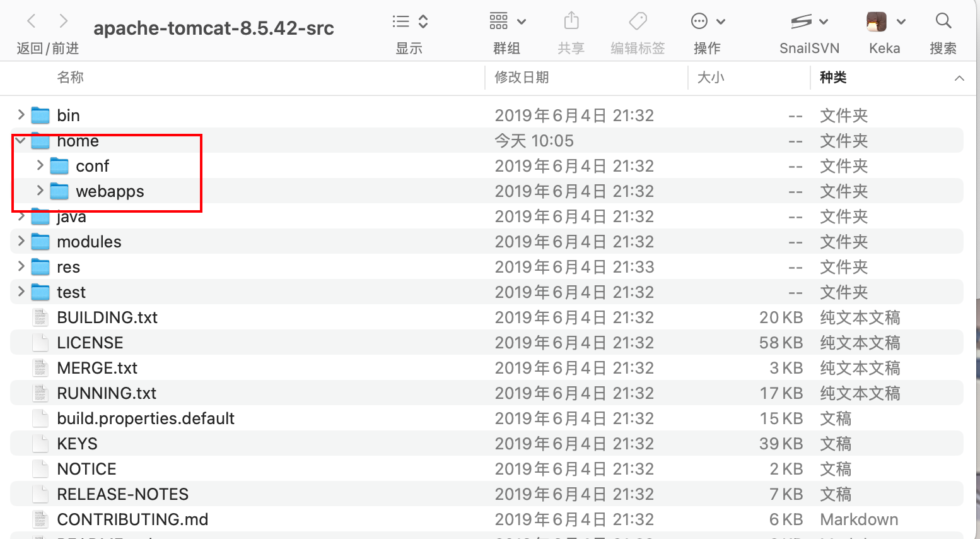Select the CONTRIBUTING.md file
Screen dimensions: 980x539
pyautogui.click(x=132, y=519)
